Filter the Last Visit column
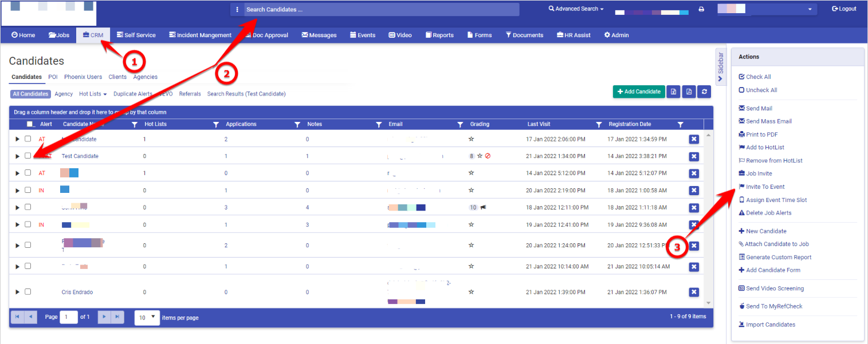Image resolution: width=868 pixels, height=344 pixels. pos(599,124)
